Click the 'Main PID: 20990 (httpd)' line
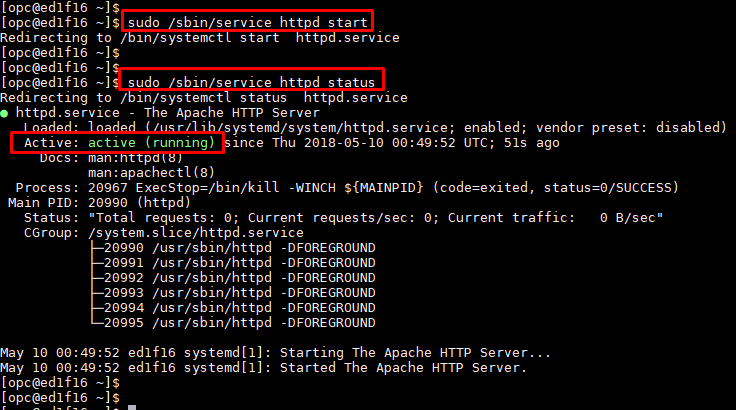 tap(97, 203)
